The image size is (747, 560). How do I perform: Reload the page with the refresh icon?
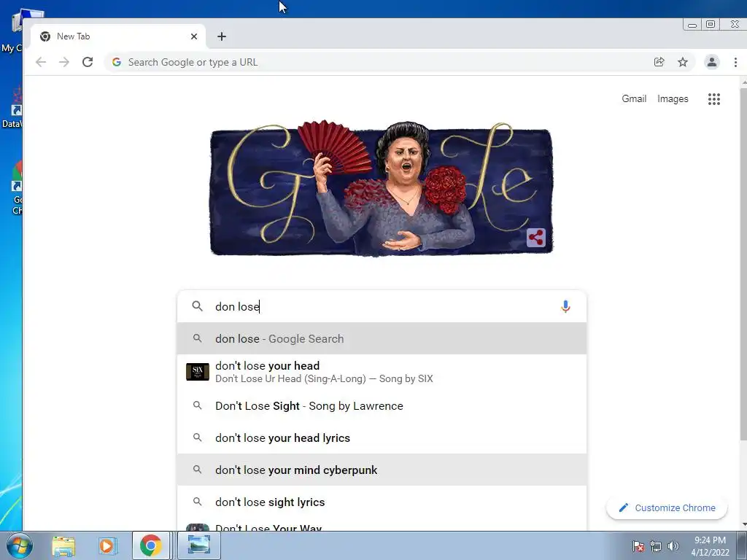pyautogui.click(x=88, y=62)
